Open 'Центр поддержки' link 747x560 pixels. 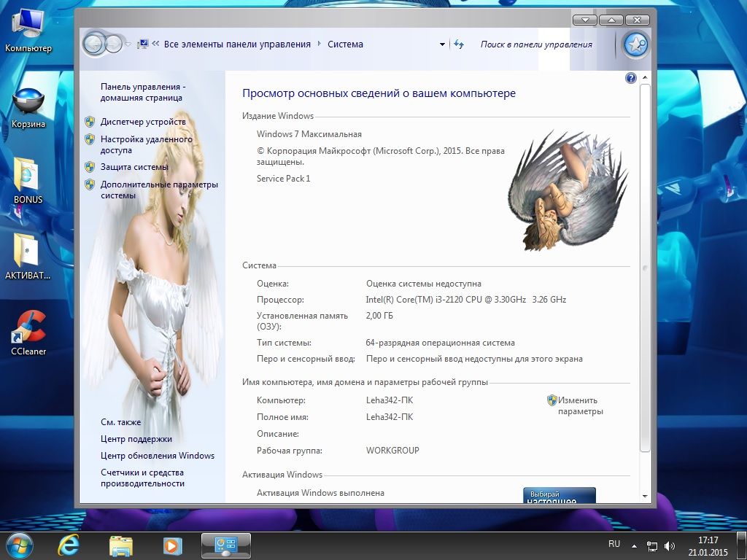[136, 438]
